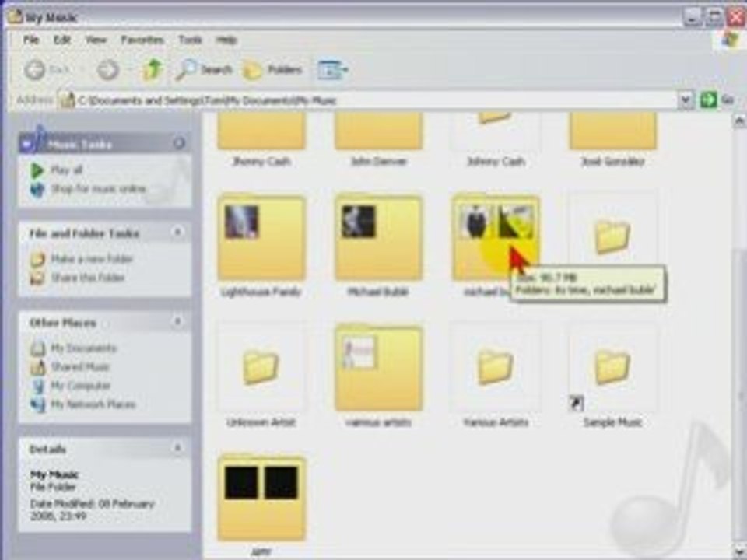Open My Network Places link
The width and height of the screenshot is (747, 560).
click(x=93, y=404)
